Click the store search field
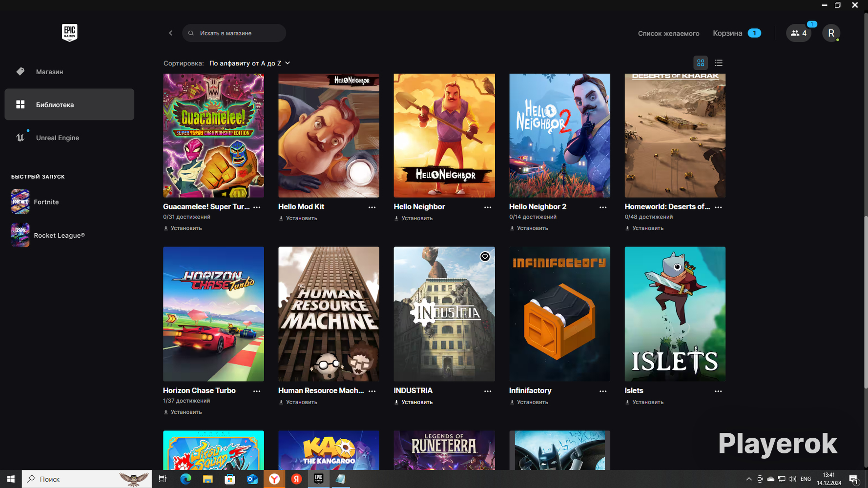The width and height of the screenshot is (868, 488). [234, 33]
